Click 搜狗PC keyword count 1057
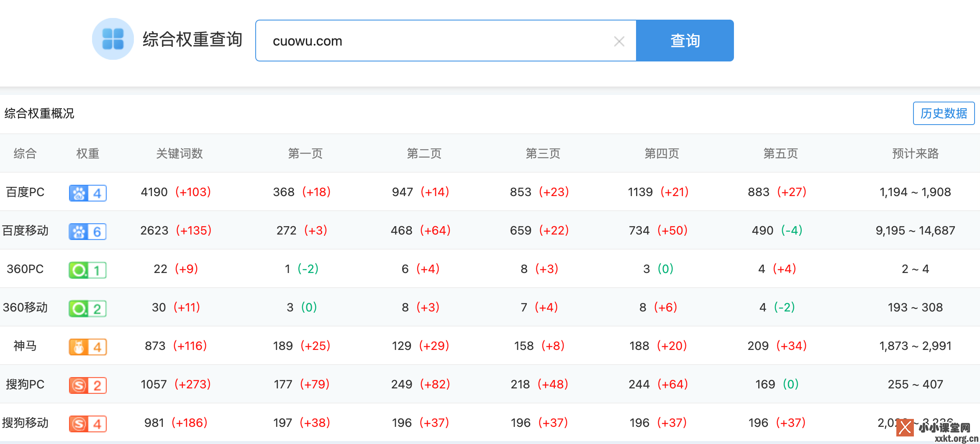This screenshot has height=444, width=980. pos(154,384)
